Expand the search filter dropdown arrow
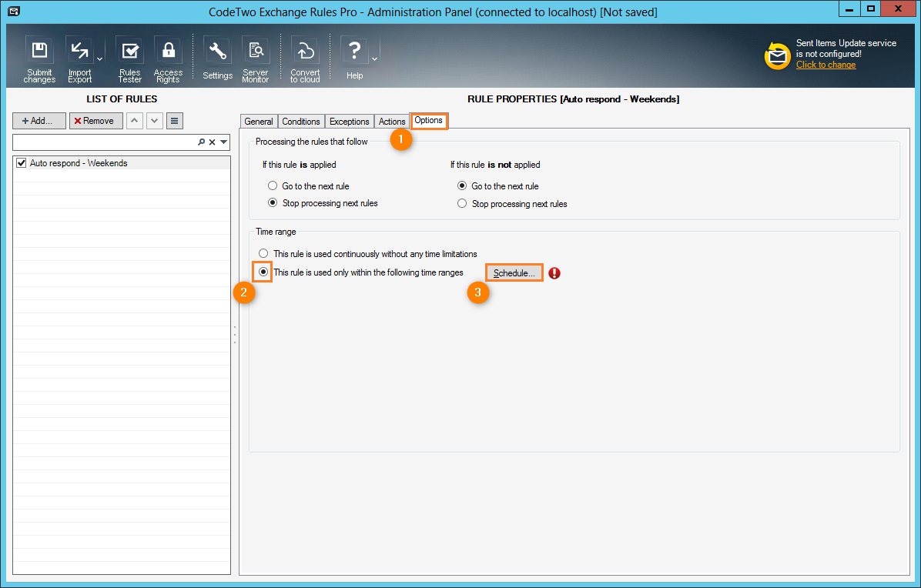 point(224,142)
